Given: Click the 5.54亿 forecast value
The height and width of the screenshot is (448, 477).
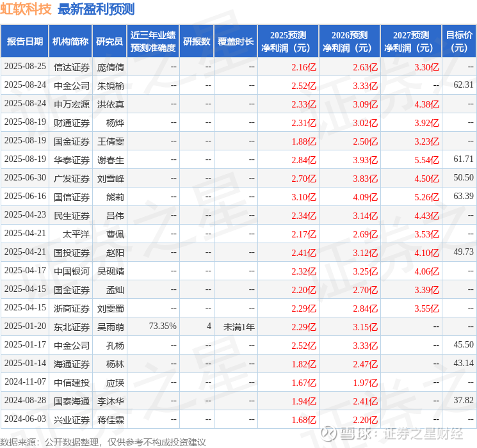Looking at the screenshot, I should pos(427,160).
